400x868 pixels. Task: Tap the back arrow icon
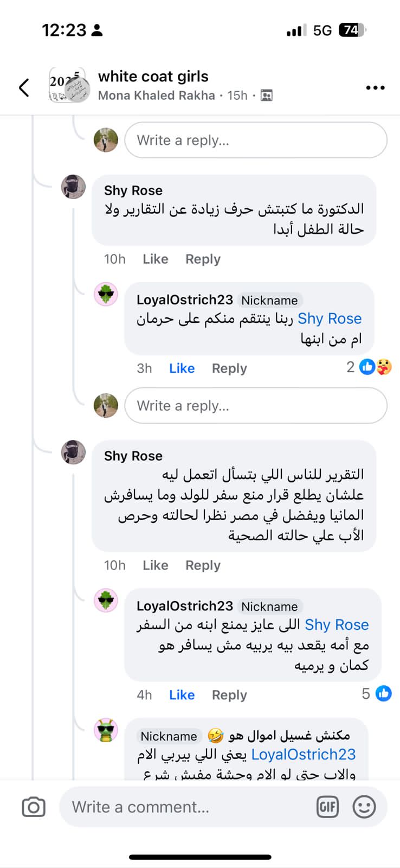24,87
